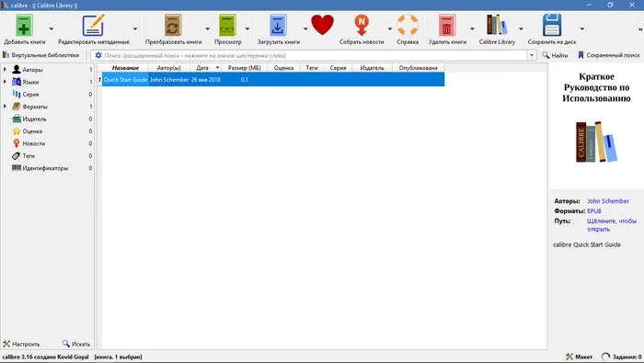Sort by Оценка column header
Viewport: 644px width, 363px height.
coord(283,68)
